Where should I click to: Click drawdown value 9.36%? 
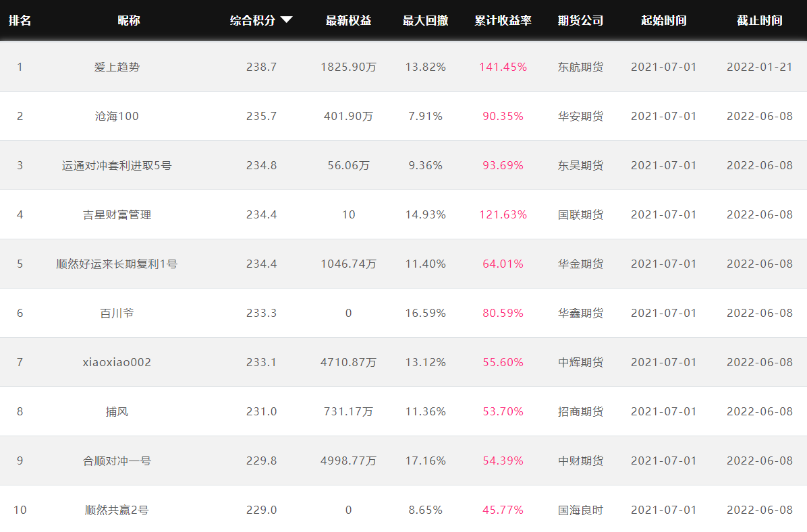(425, 166)
